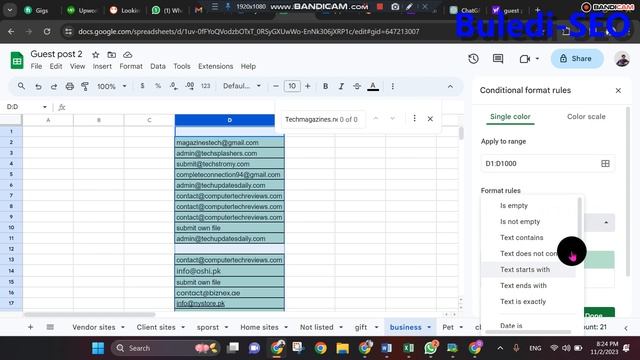Decrease font size with minus button

[276, 86]
